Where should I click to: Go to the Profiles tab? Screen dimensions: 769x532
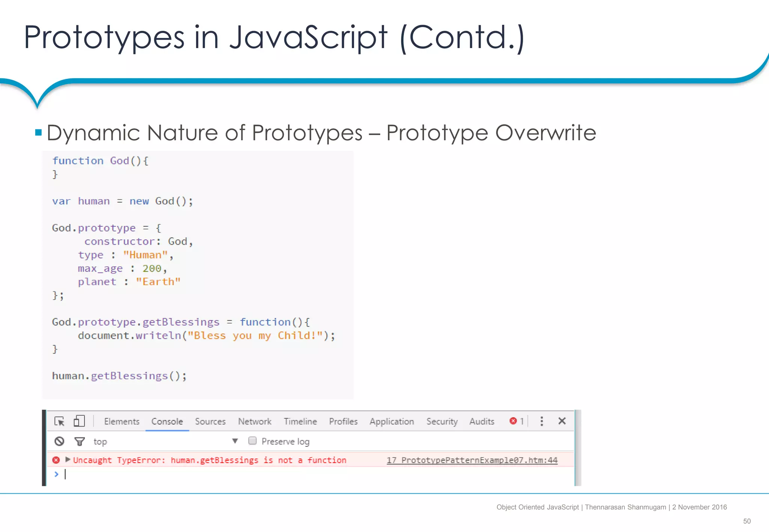point(343,421)
